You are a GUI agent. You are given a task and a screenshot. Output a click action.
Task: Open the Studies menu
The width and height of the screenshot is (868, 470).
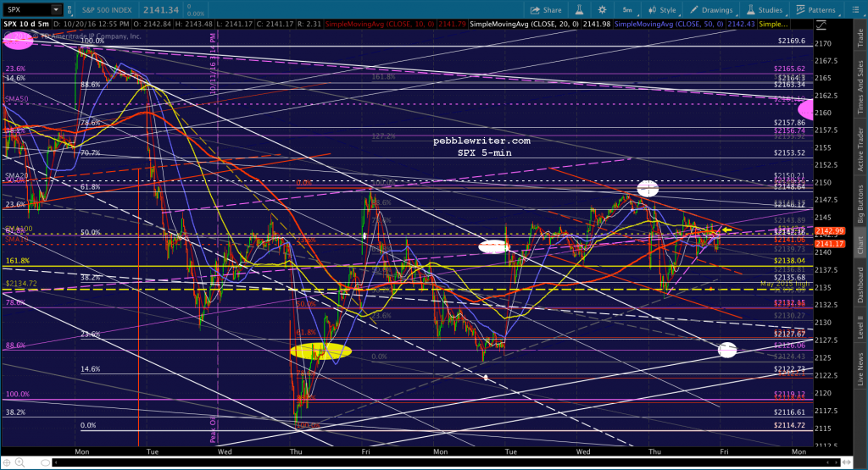pyautogui.click(x=765, y=10)
